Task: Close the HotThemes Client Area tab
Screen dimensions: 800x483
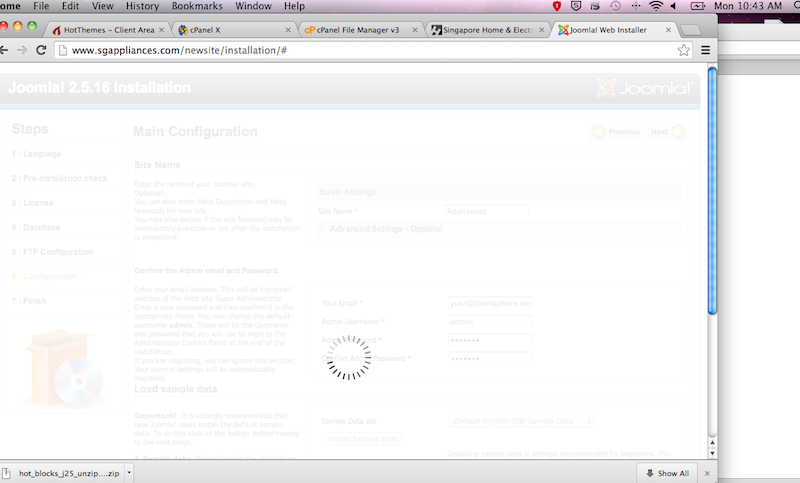Action: click(161, 30)
